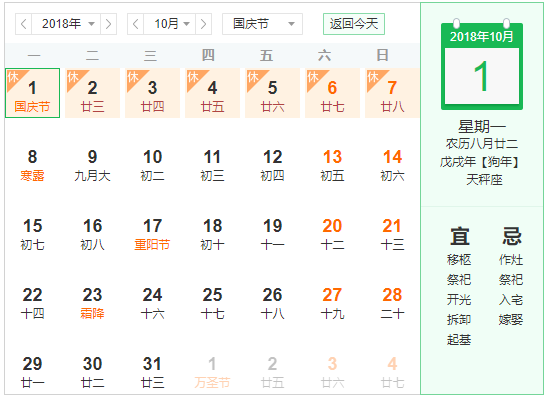
Task: Choose Saturday October 6 廿七
Action: [333, 93]
